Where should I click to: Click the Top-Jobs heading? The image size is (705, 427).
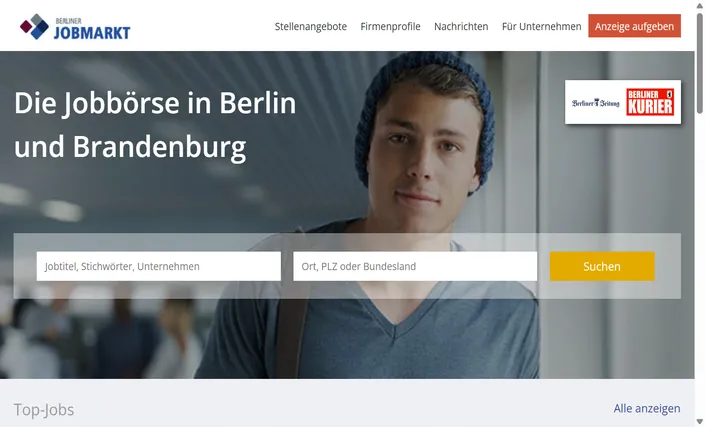click(44, 409)
